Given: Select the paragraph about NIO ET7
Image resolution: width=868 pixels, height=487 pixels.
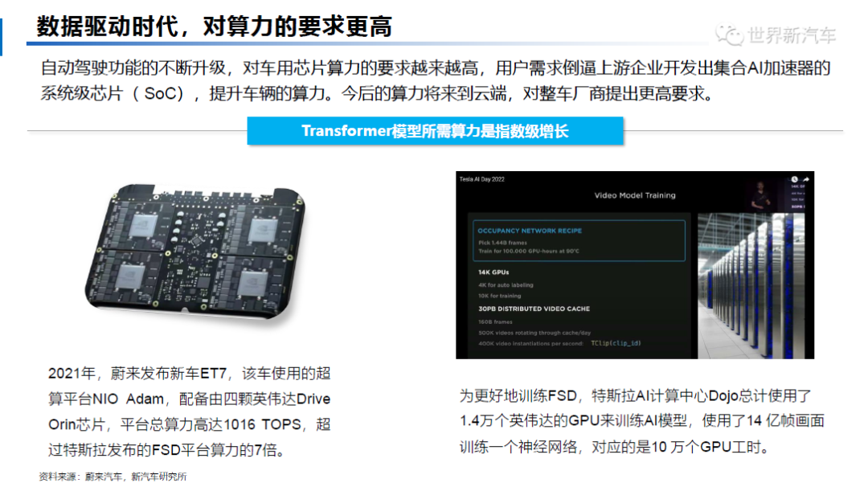Looking at the screenshot, I should coord(190,411).
